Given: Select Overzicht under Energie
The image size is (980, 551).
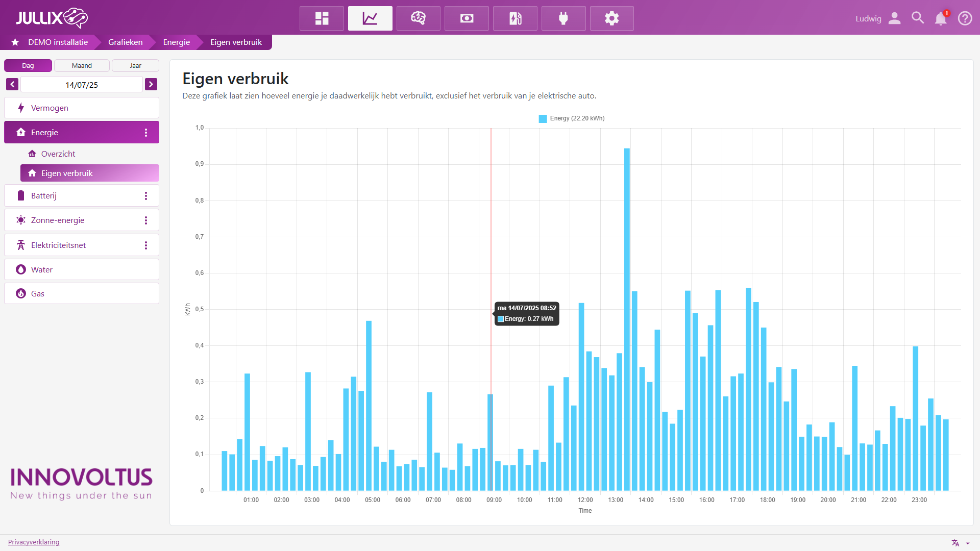Looking at the screenshot, I should [58, 154].
